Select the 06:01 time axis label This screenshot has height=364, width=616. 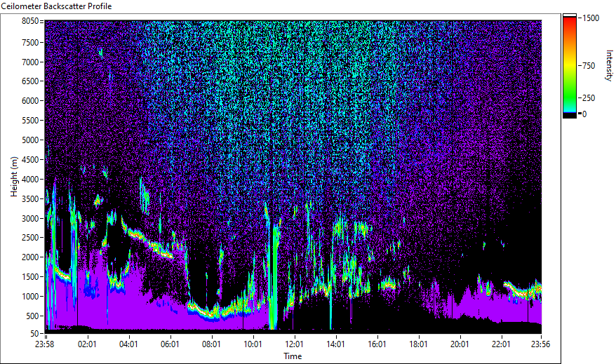point(170,344)
